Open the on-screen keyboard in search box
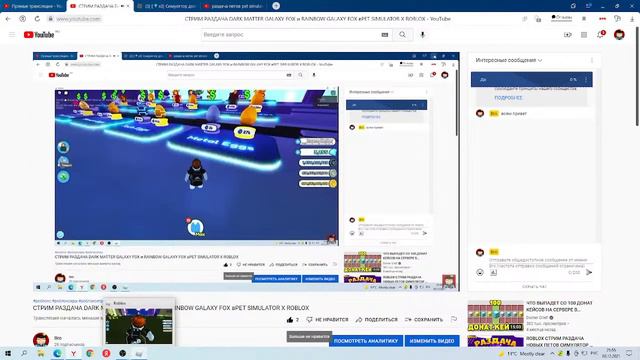 (384, 35)
